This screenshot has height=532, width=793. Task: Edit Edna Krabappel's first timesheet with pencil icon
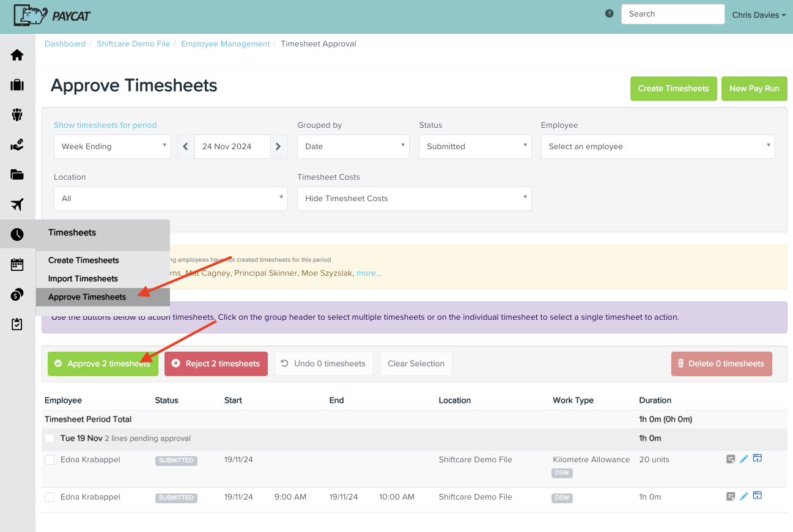tap(743, 458)
